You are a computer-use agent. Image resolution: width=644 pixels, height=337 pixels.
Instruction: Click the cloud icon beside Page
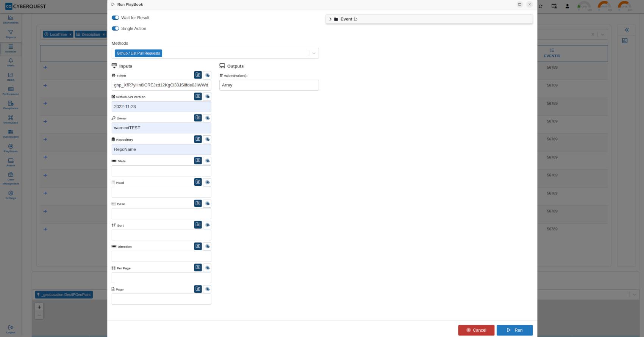(207, 289)
